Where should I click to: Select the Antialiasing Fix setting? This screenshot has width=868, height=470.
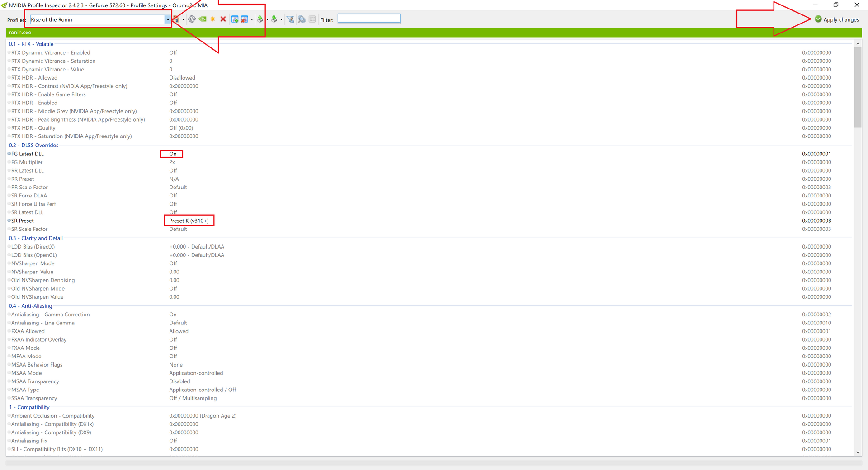429,441
